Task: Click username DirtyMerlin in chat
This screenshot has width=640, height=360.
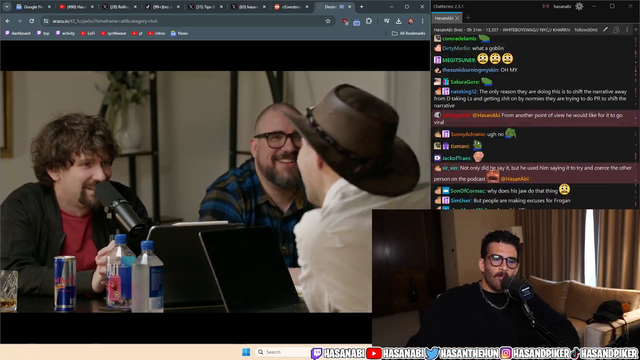Action: [456, 48]
